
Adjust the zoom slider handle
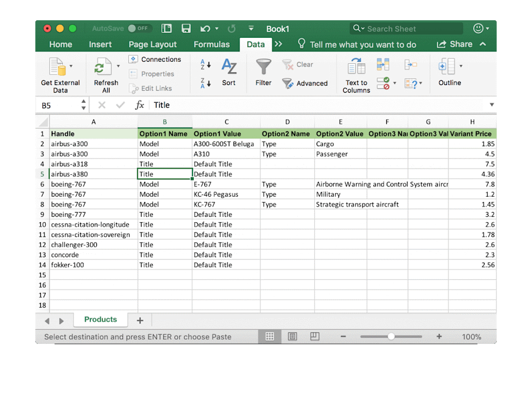pyautogui.click(x=391, y=337)
